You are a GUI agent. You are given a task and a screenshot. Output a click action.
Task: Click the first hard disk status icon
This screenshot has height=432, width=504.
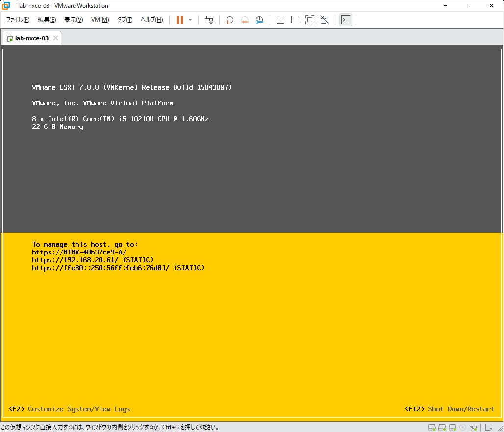coord(431,427)
